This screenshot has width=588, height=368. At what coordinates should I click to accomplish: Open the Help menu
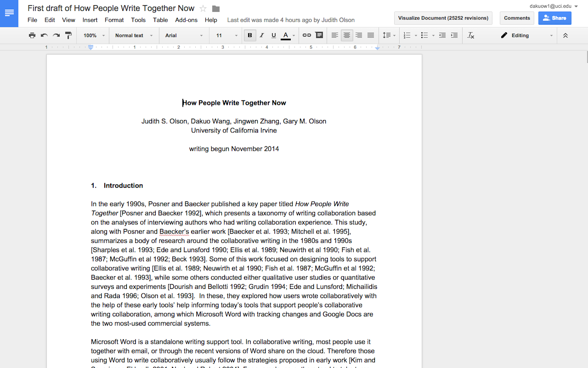(211, 20)
